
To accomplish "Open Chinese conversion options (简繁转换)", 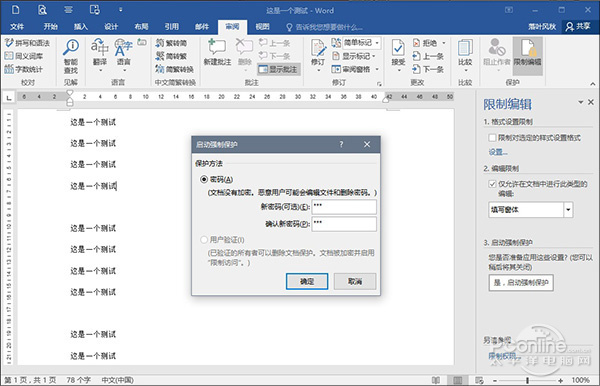I will (x=174, y=69).
